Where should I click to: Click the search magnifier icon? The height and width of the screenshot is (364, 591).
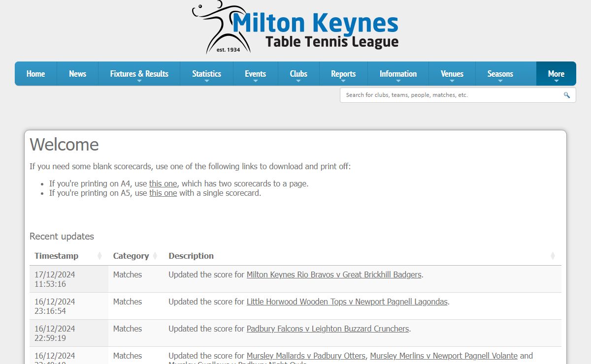click(x=567, y=95)
